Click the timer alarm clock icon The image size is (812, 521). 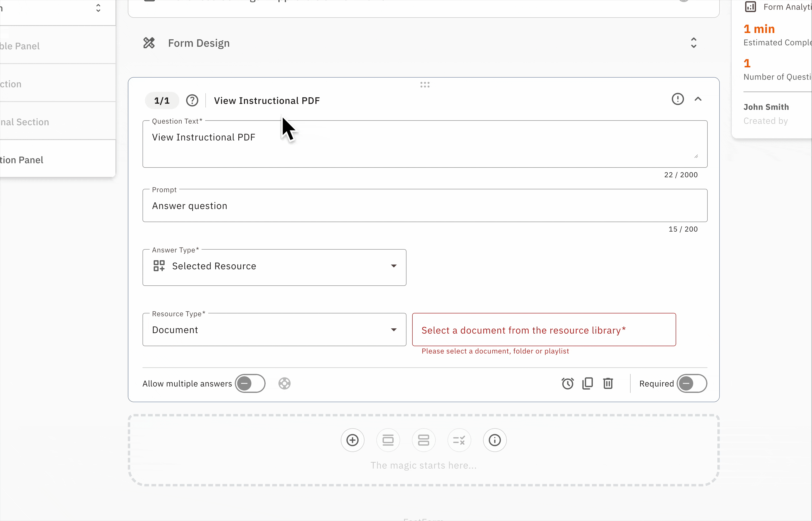coord(567,383)
